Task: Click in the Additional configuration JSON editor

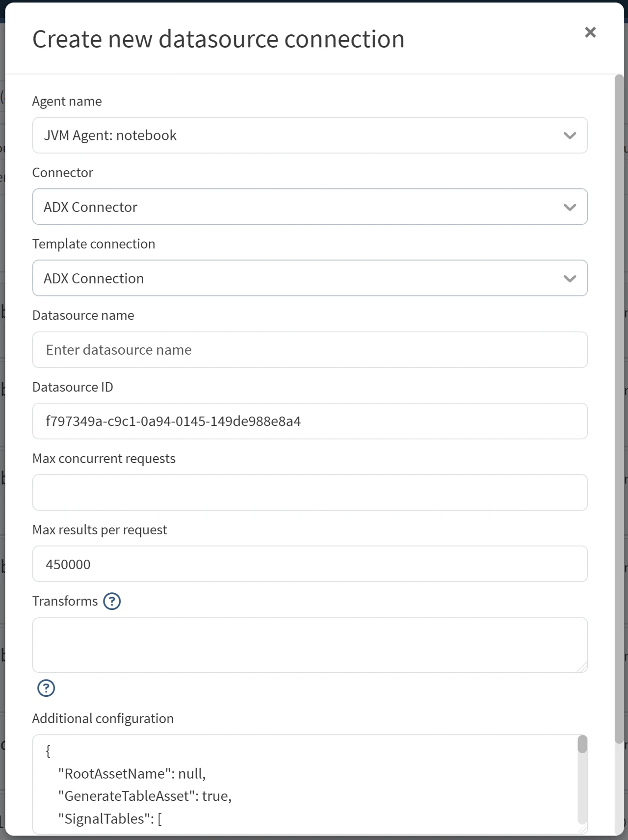Action: pyautogui.click(x=304, y=784)
